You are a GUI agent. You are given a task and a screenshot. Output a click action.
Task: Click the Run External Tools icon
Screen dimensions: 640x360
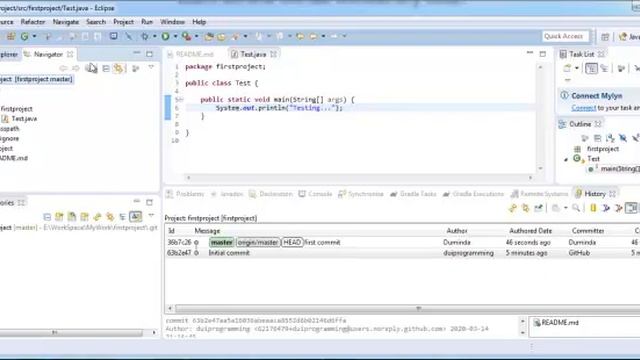pyautogui.click(x=187, y=36)
